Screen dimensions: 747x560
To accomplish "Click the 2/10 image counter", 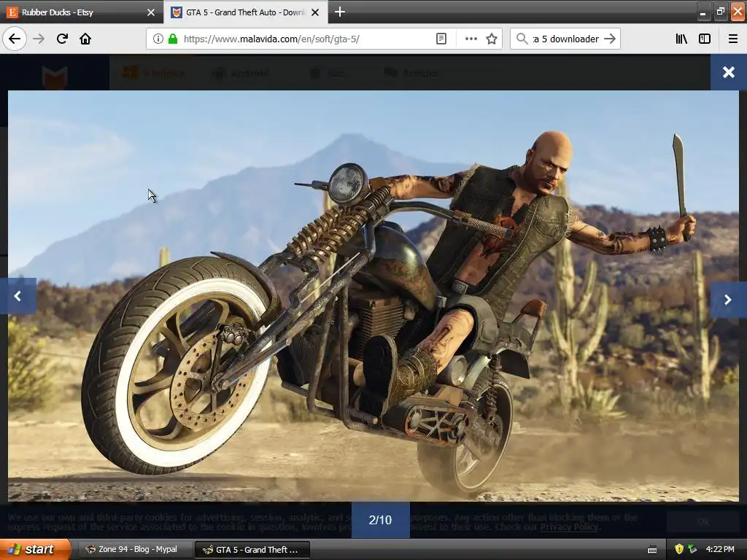I will pyautogui.click(x=380, y=519).
